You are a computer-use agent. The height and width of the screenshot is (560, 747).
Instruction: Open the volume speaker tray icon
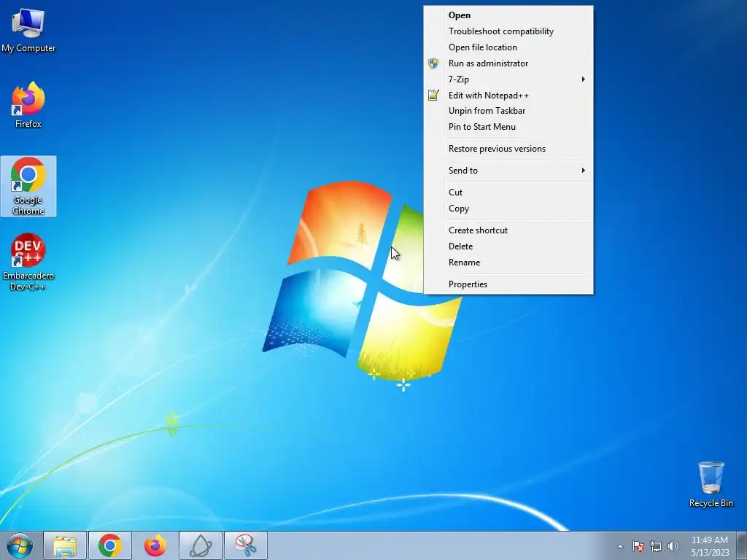673,546
